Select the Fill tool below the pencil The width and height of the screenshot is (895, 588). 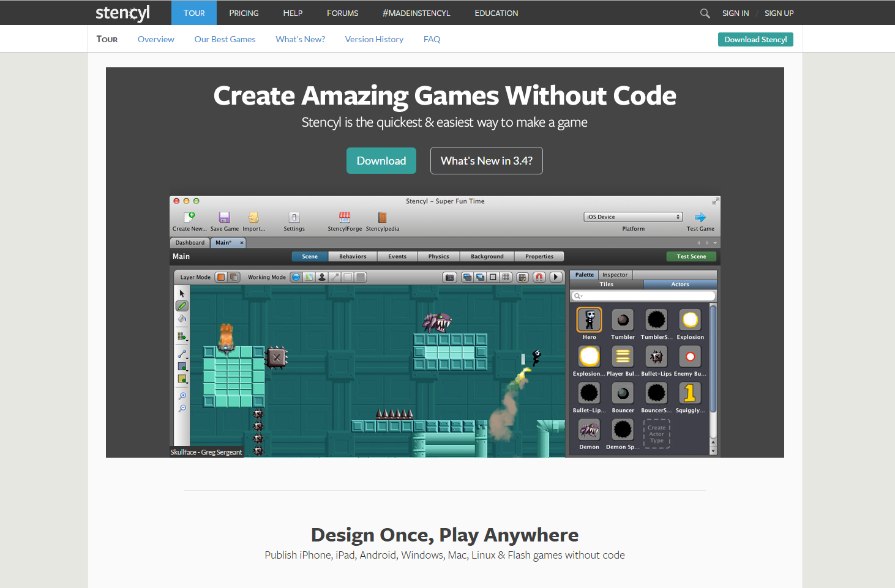click(182, 319)
